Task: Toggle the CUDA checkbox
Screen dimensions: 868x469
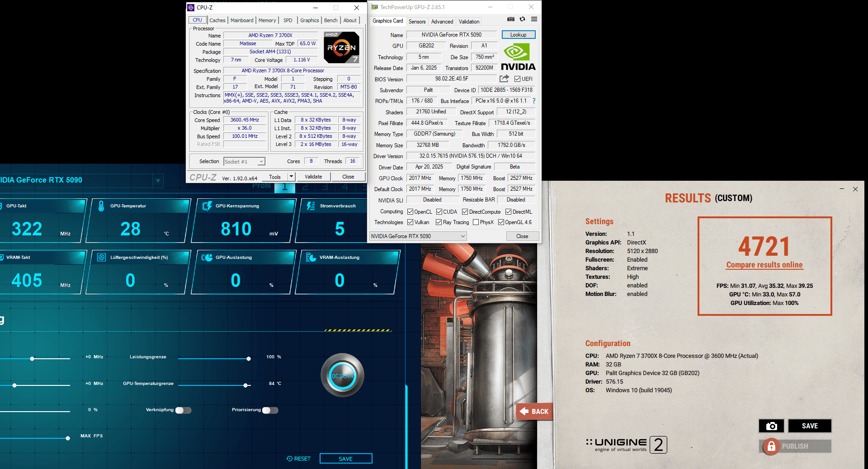Action: point(439,212)
